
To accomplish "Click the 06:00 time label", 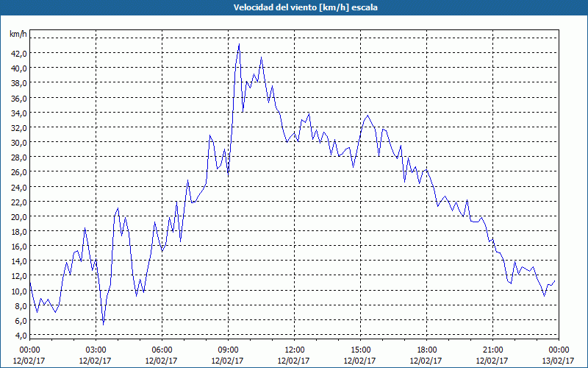I will click(162, 350).
